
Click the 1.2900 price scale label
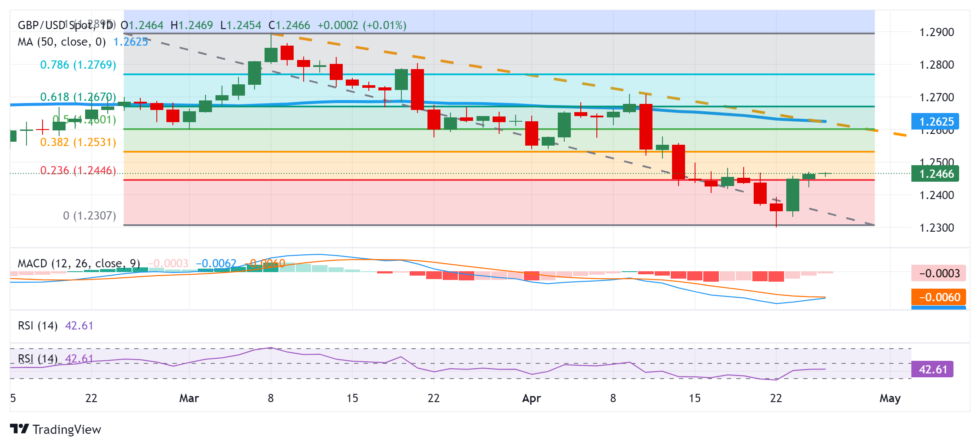(x=937, y=32)
